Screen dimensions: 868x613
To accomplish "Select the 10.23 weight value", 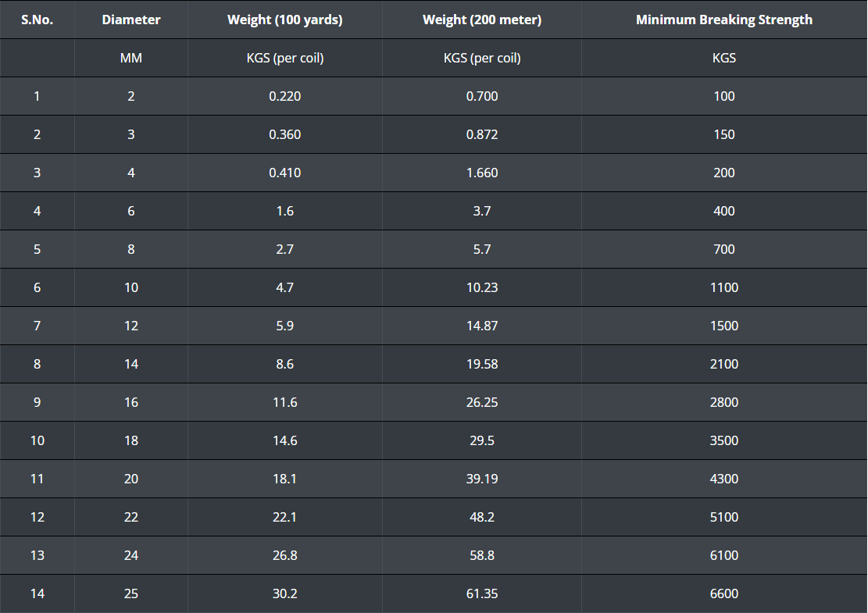I will pos(482,287).
